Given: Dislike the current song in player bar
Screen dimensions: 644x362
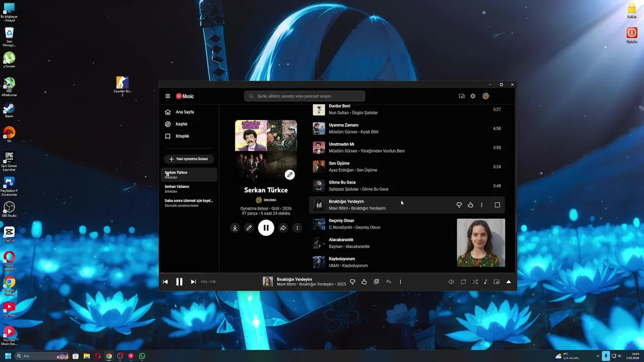Looking at the screenshot, I should tap(352, 282).
